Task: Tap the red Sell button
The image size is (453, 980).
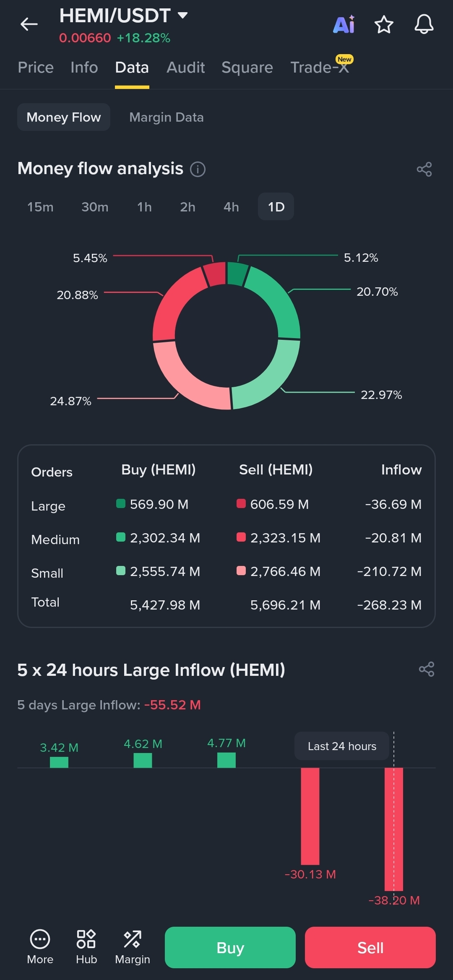Action: click(370, 947)
